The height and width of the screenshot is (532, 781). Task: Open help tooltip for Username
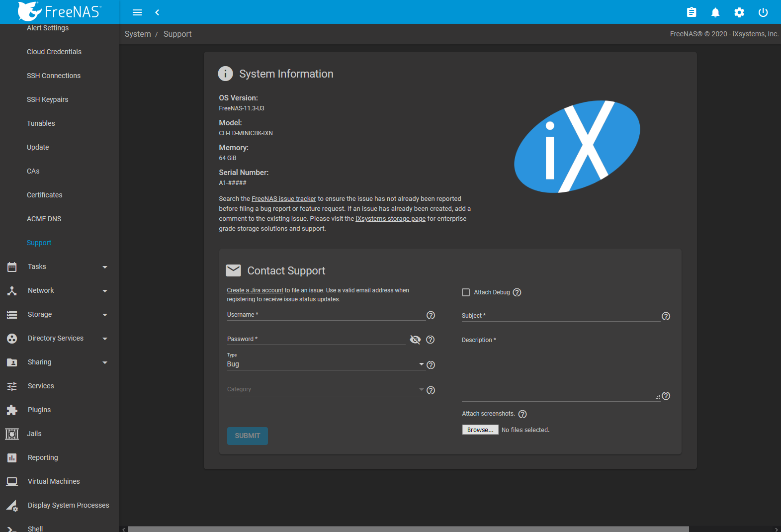coord(431,315)
